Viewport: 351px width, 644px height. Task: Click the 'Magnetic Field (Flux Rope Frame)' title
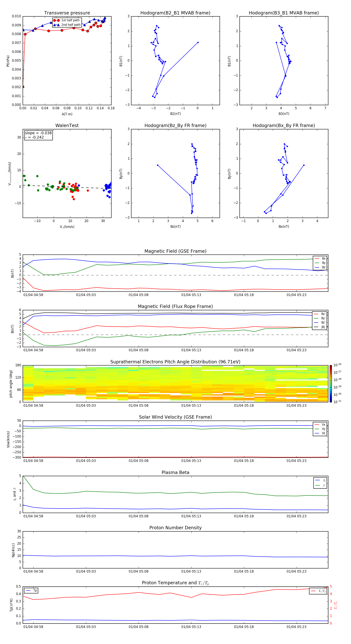coord(175,307)
